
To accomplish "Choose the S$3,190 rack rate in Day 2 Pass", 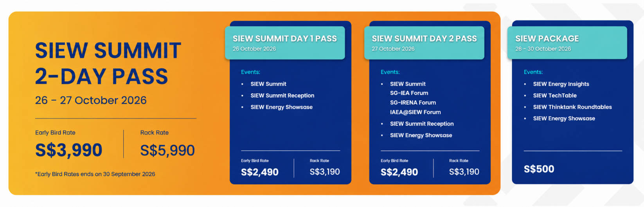I will (x=464, y=172).
